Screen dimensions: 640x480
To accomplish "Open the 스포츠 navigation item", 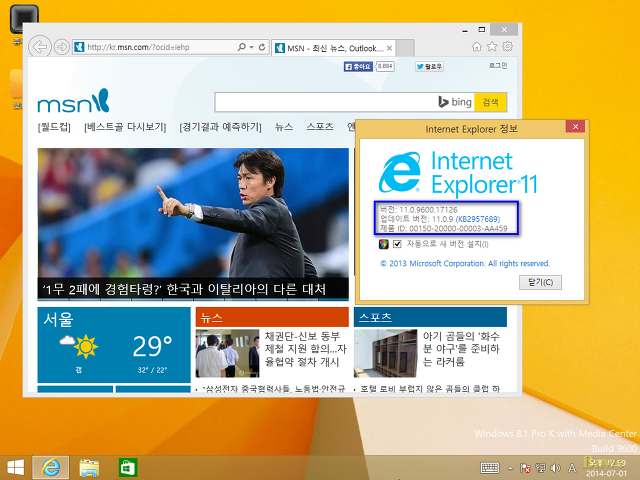I will (320, 127).
